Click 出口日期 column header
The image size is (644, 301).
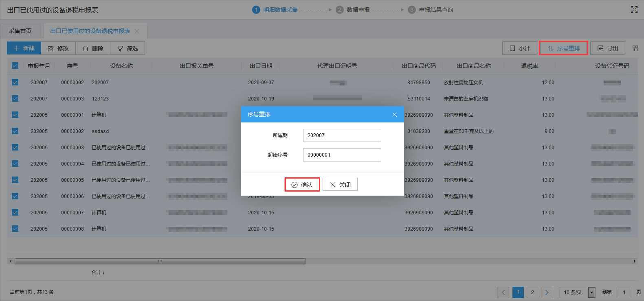click(261, 66)
